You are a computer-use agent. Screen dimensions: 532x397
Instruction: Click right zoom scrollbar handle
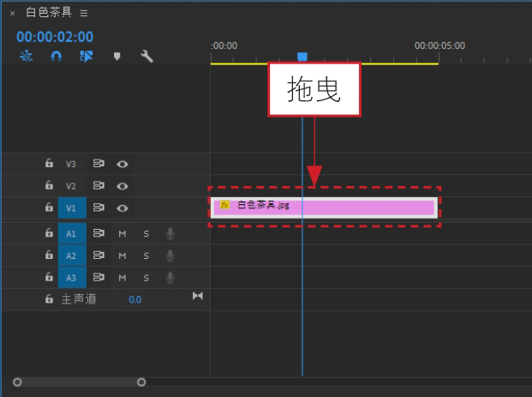coord(141,382)
